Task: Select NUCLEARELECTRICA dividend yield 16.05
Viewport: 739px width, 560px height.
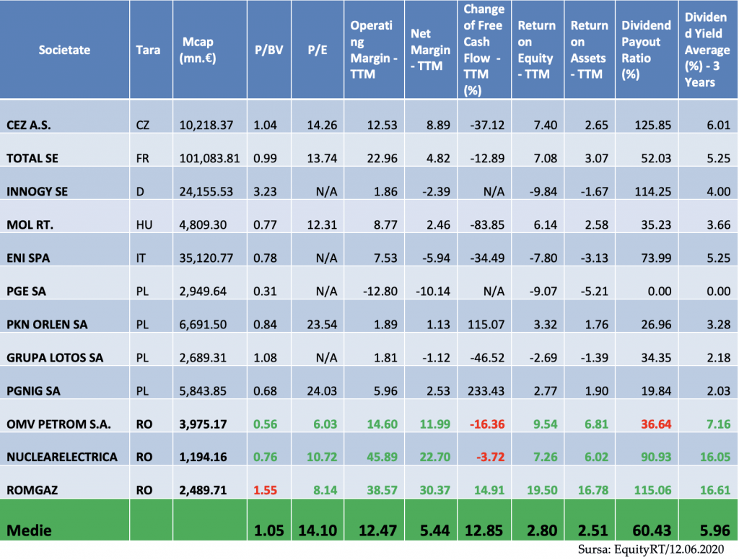Action: 714,458
